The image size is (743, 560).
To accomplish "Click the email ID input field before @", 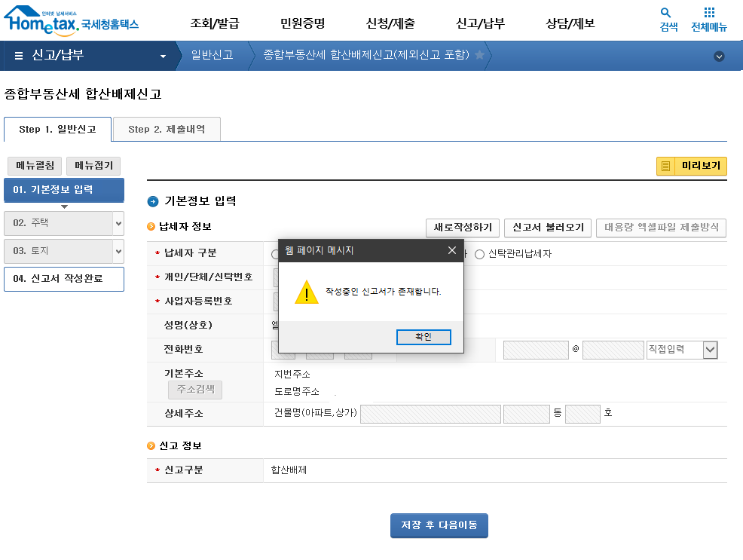I will point(536,350).
